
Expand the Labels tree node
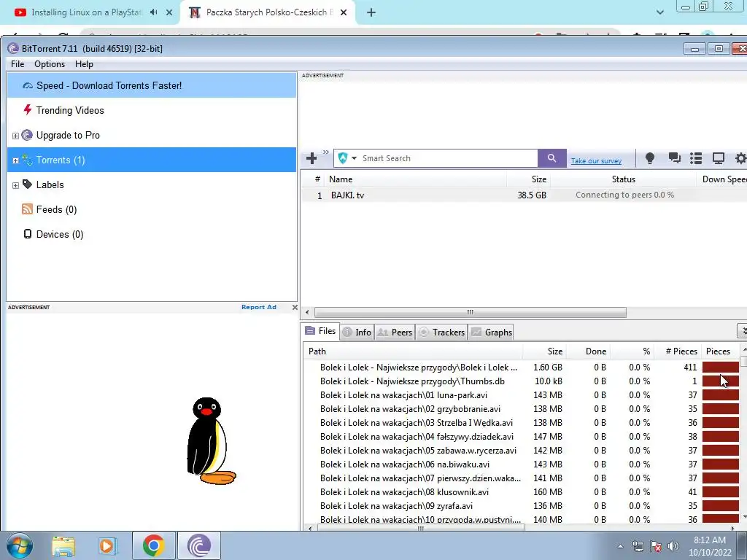(x=15, y=185)
